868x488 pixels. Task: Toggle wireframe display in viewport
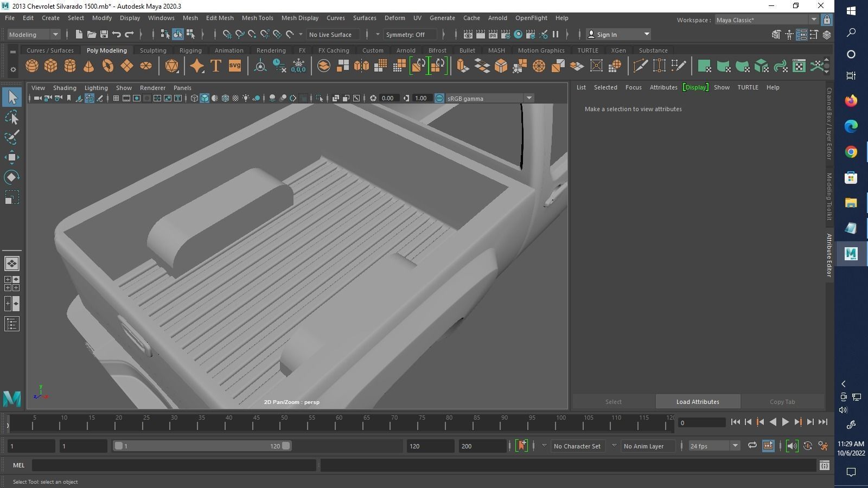(194, 98)
